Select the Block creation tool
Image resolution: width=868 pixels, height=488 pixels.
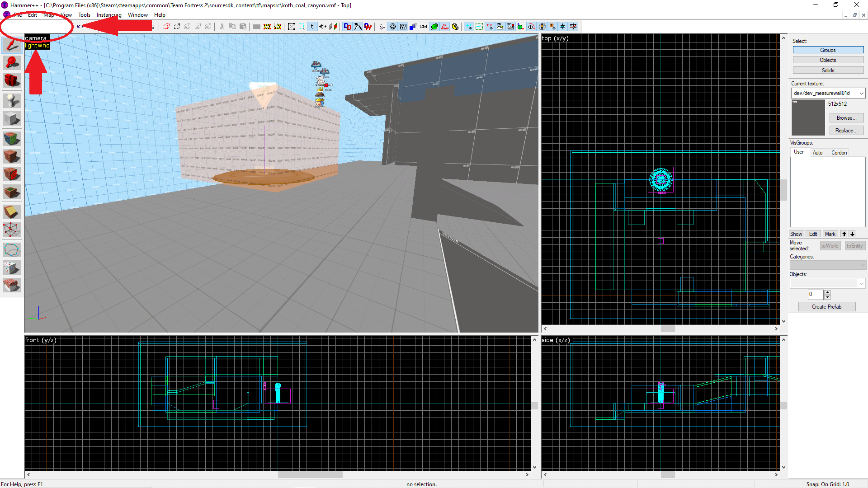tap(12, 119)
